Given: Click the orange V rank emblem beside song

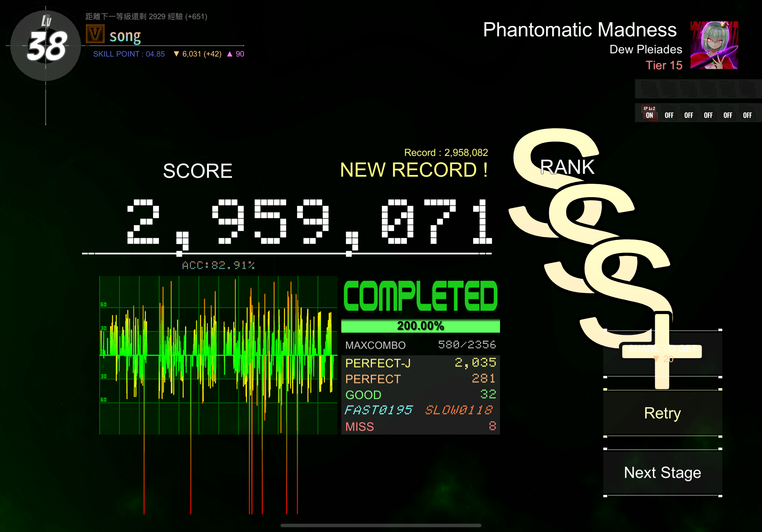Looking at the screenshot, I should tap(95, 34).
